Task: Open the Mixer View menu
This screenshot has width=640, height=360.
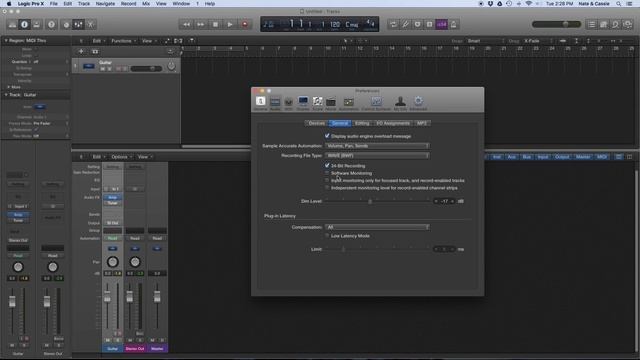Action: click(x=144, y=157)
